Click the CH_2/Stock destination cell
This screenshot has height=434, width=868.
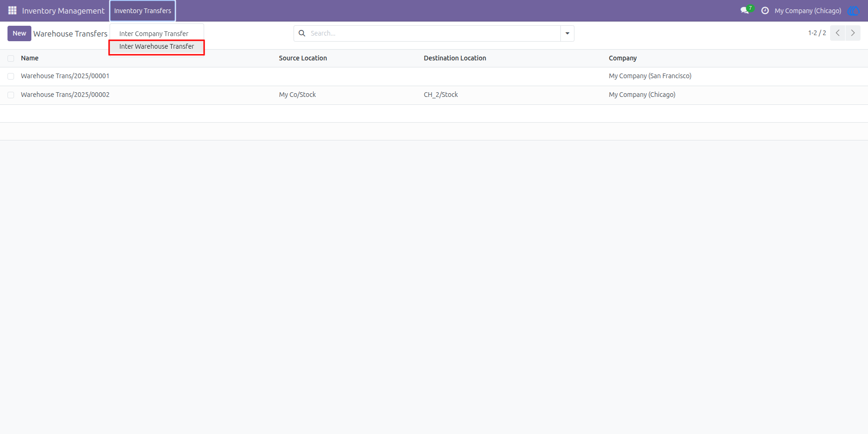(441, 95)
